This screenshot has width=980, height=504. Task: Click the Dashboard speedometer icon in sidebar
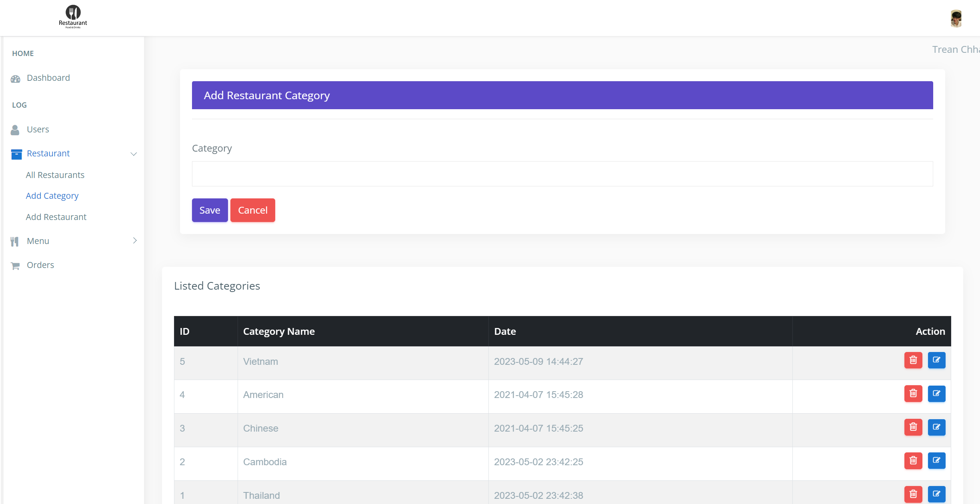15,78
